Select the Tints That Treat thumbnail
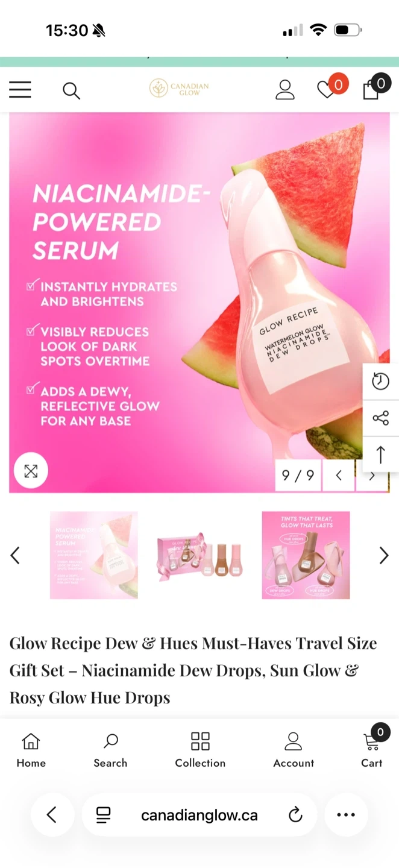The image size is (399, 868). pyautogui.click(x=306, y=555)
